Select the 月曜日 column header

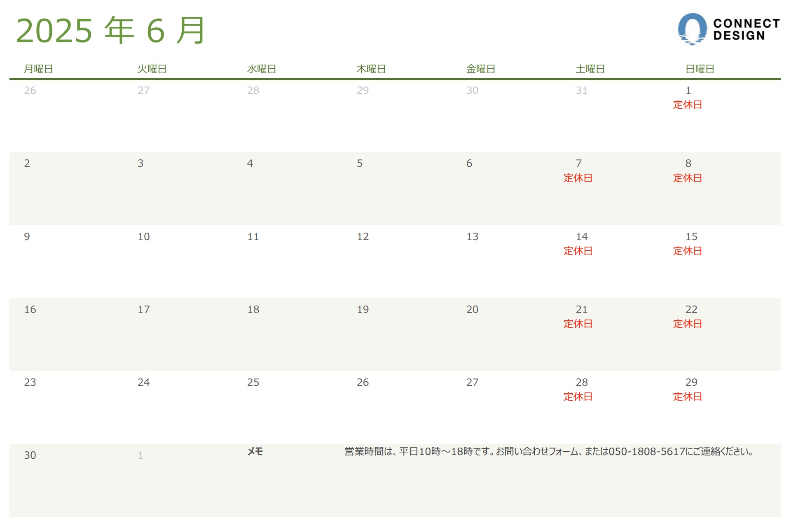[x=38, y=69]
